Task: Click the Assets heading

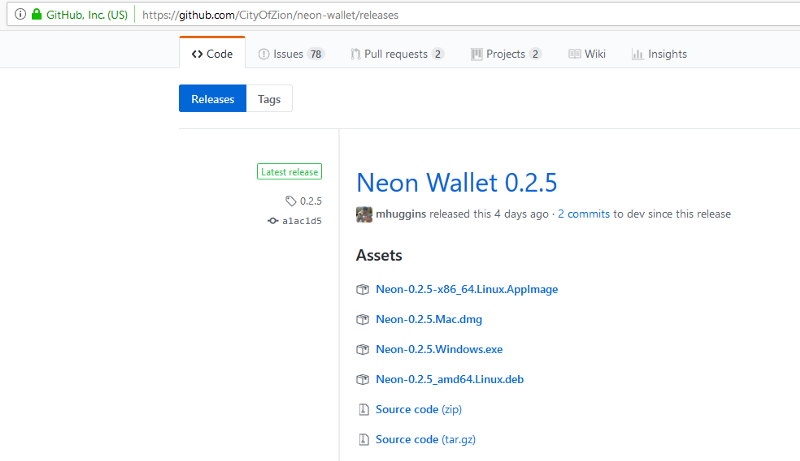Action: pyautogui.click(x=379, y=255)
